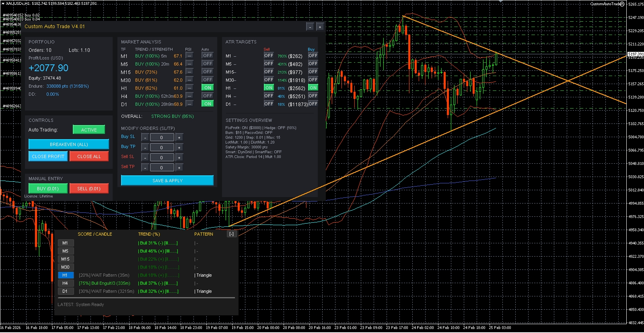Switch to M15 timeframe in score panel
644x333 pixels.
(65, 259)
